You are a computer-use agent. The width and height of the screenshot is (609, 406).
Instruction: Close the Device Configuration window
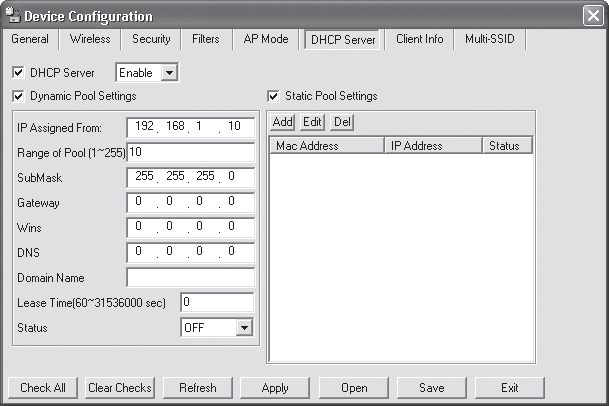pyautogui.click(x=593, y=16)
